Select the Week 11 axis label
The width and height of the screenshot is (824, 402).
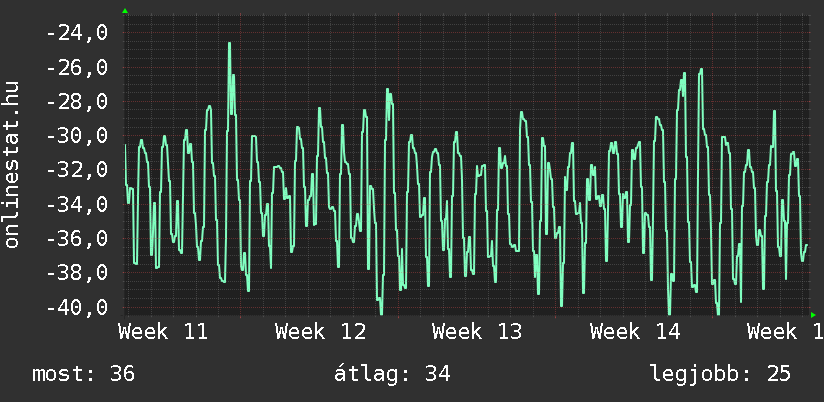tap(163, 331)
